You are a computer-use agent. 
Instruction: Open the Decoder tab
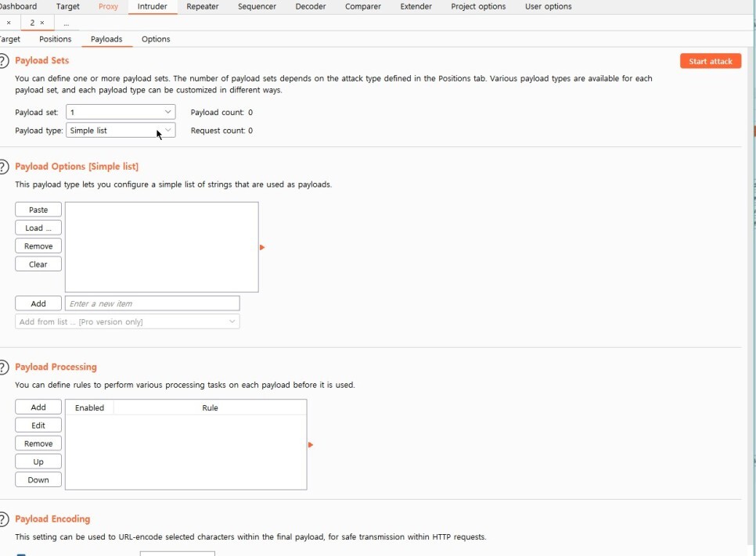click(311, 6)
